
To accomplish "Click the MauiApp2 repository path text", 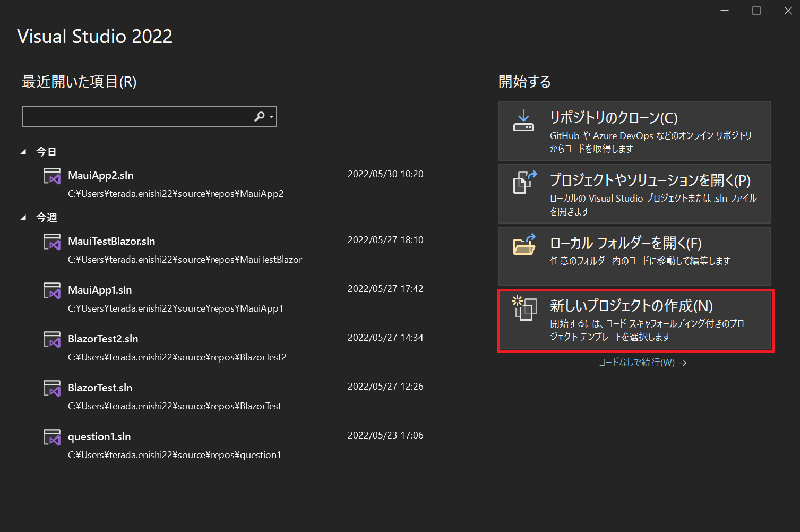I will point(176,194).
